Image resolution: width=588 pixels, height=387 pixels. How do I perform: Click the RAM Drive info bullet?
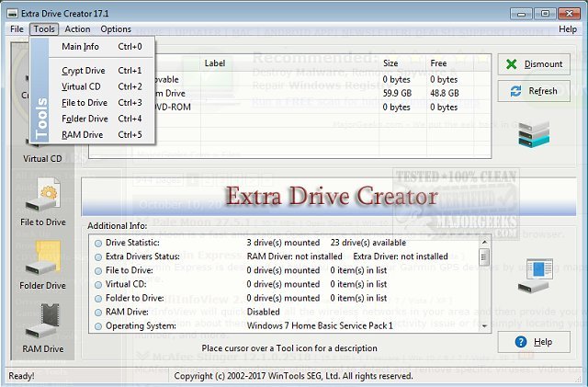coord(98,313)
